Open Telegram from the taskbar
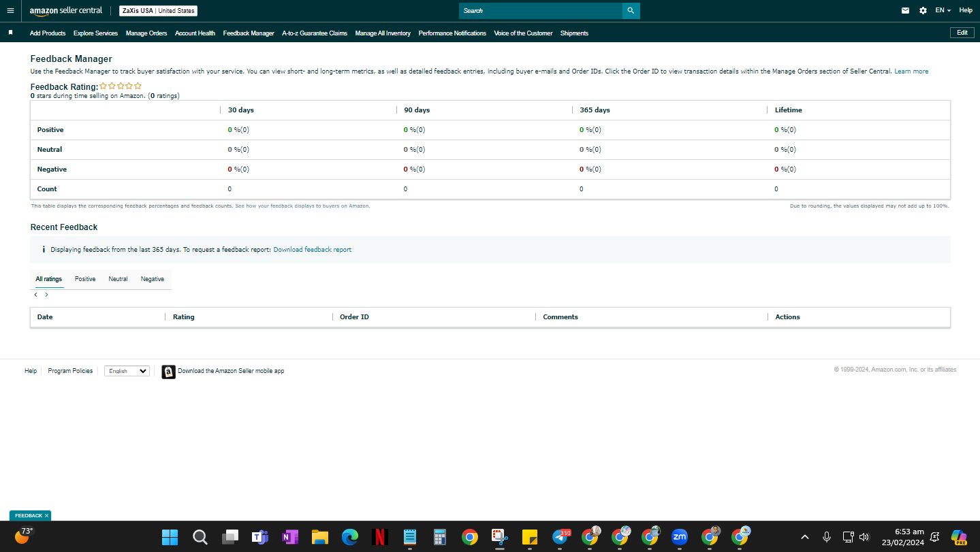This screenshot has width=980, height=552. [560, 537]
